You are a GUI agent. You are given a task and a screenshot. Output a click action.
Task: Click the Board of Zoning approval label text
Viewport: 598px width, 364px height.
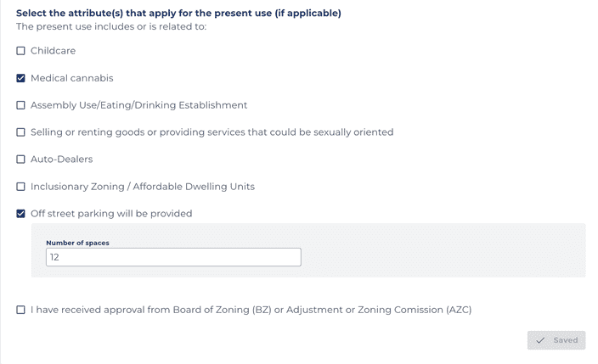coord(251,310)
